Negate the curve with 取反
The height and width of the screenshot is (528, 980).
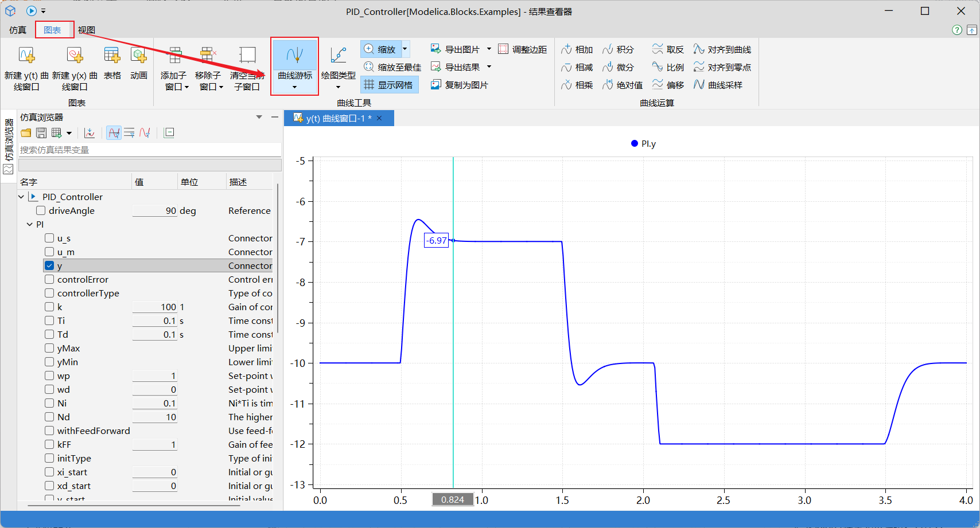click(x=668, y=49)
